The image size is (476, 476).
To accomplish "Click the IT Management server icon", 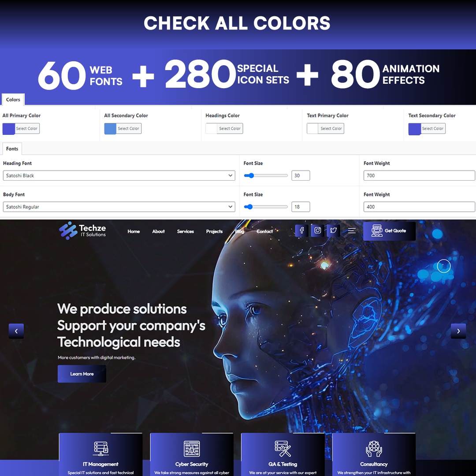I will pyautogui.click(x=100, y=449).
